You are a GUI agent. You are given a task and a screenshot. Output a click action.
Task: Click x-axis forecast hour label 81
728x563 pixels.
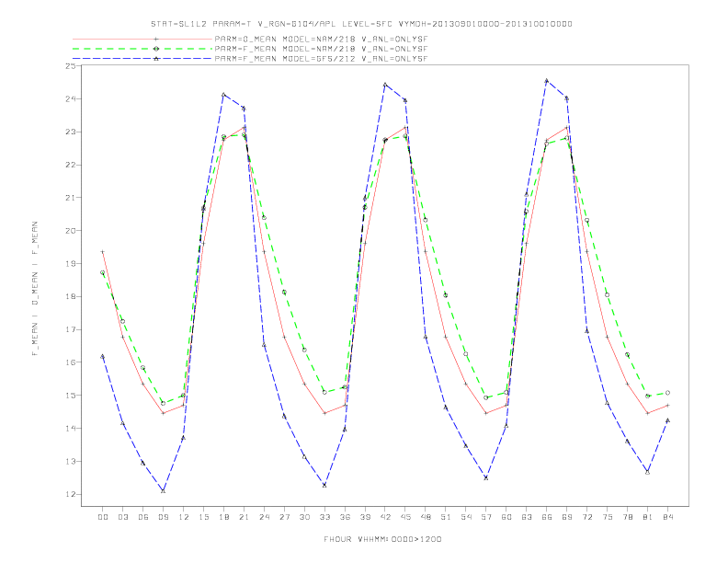click(648, 517)
